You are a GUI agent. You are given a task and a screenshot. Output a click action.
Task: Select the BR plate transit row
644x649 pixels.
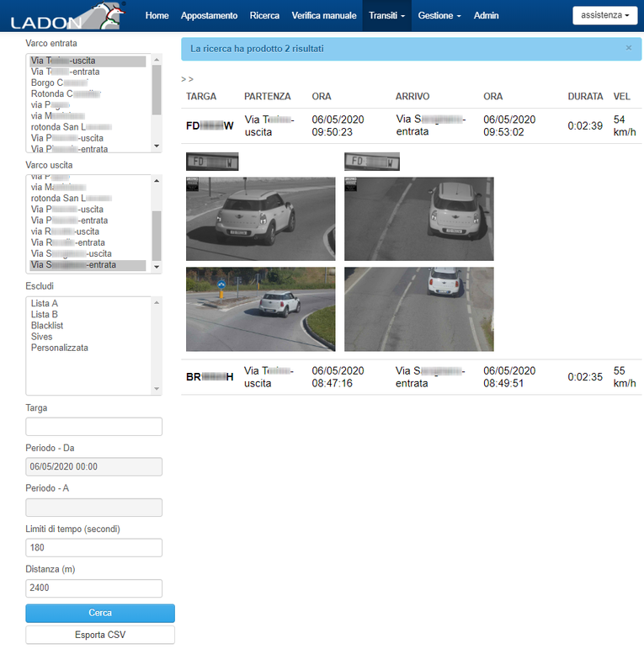point(411,376)
